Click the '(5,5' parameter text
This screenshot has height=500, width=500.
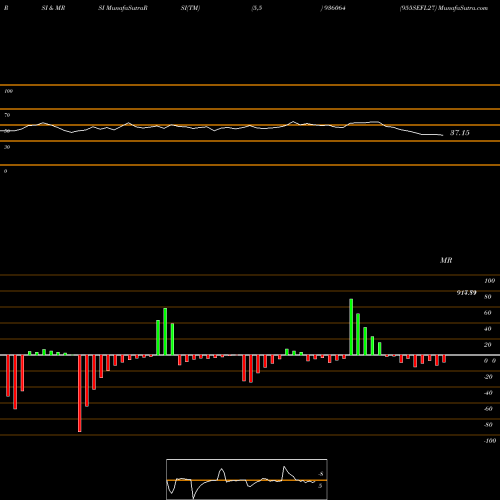257,8
